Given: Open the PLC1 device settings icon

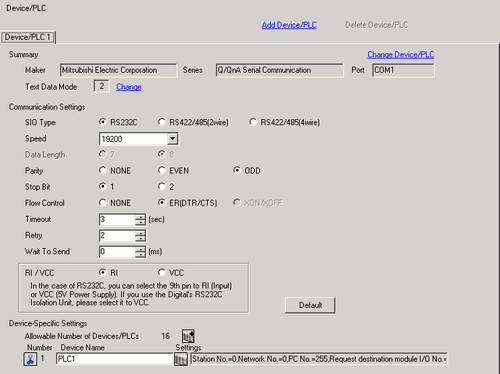Looking at the screenshot, I should (181, 359).
